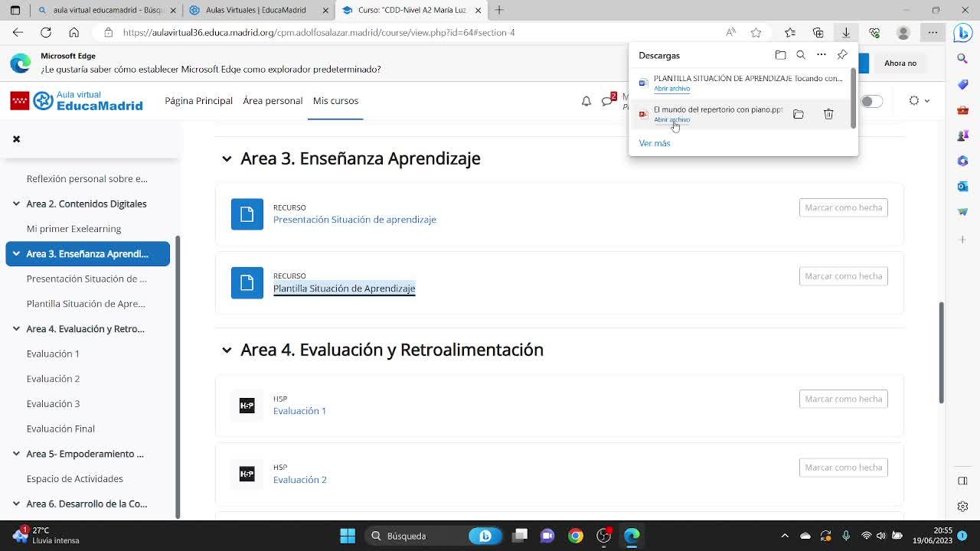Image resolution: width=980 pixels, height=551 pixels.
Task: Toggle Marcar como hecha for Evaluación 1
Action: pos(843,399)
